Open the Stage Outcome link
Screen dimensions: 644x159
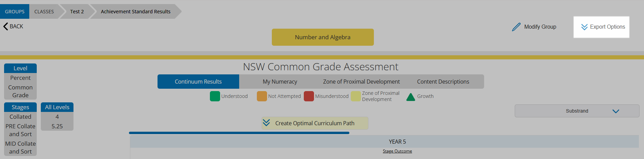(x=397, y=151)
